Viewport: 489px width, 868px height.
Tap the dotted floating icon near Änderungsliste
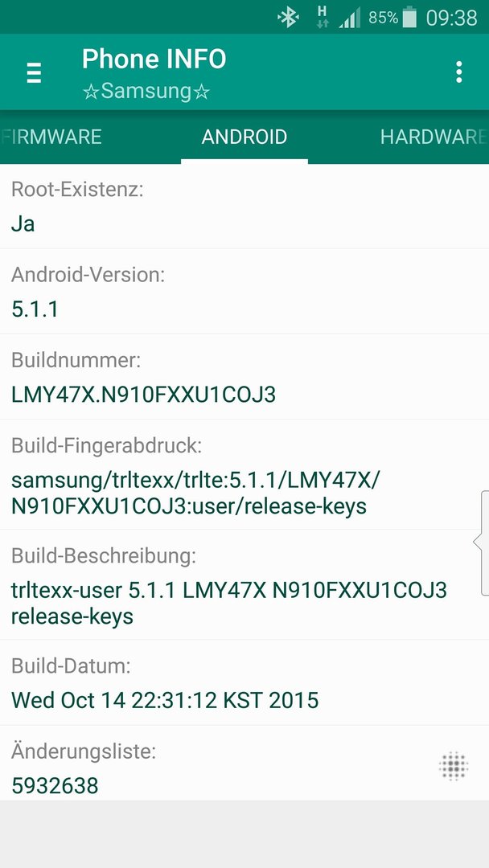[454, 767]
